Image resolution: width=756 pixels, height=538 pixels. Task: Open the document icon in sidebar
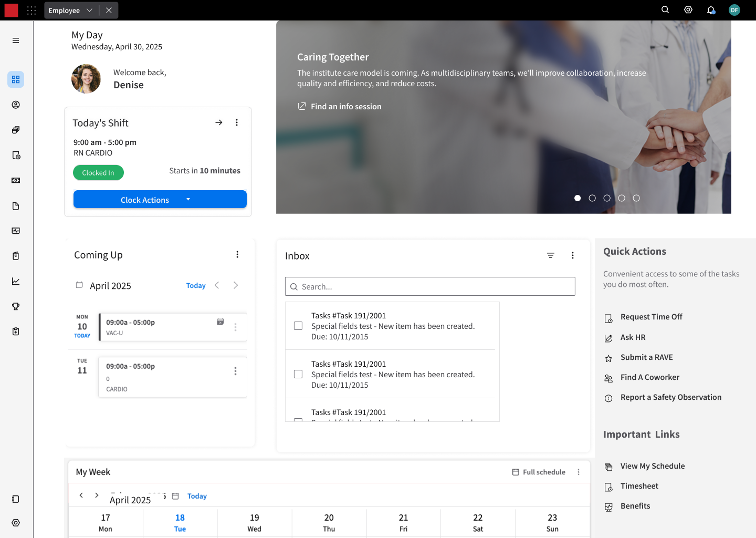[x=16, y=205]
